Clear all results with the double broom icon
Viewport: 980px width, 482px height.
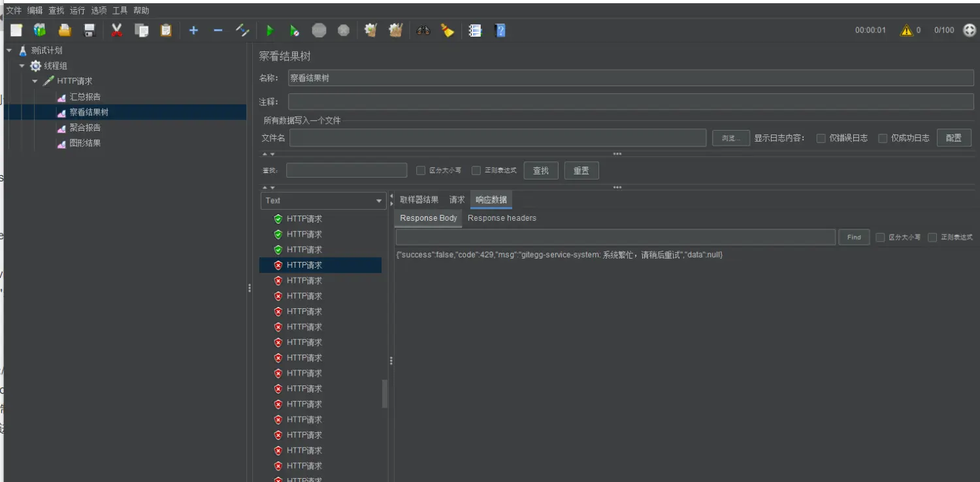click(395, 30)
